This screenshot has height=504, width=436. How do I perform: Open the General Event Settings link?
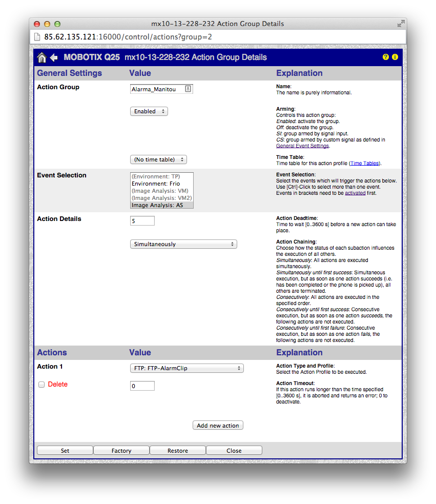pos(302,146)
